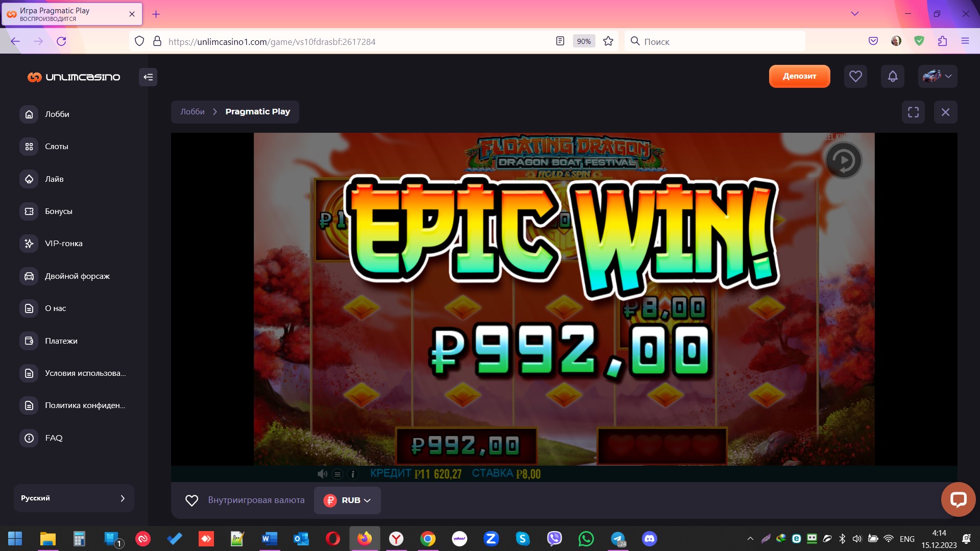980x551 pixels.
Task: Click the Слоты grid icon
Action: tap(29, 147)
